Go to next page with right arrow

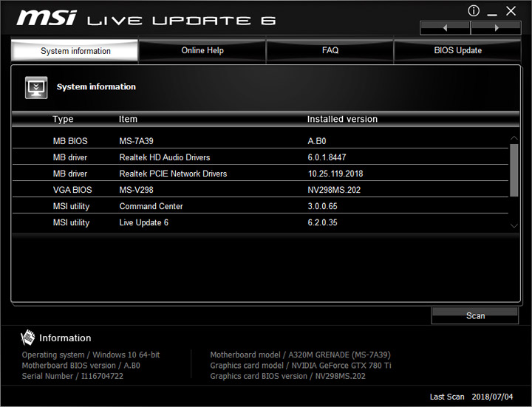point(496,28)
